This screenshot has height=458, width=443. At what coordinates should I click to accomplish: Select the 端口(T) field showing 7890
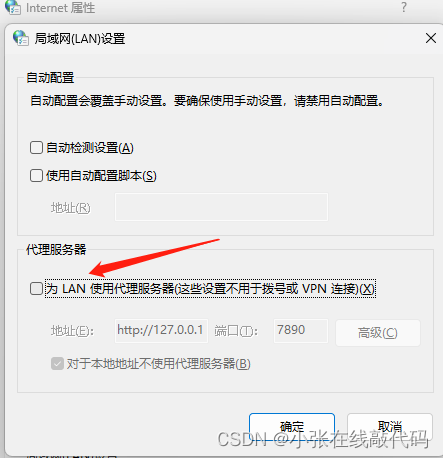301,331
